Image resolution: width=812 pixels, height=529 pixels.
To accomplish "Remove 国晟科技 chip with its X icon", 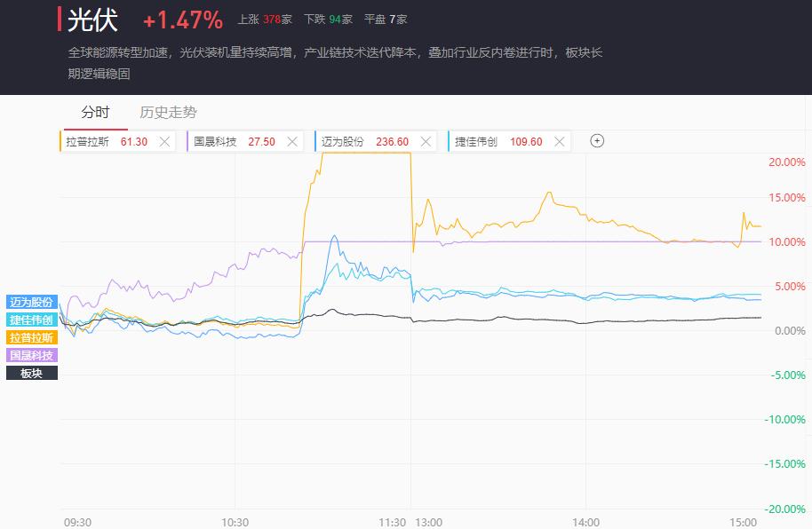I will (x=292, y=141).
